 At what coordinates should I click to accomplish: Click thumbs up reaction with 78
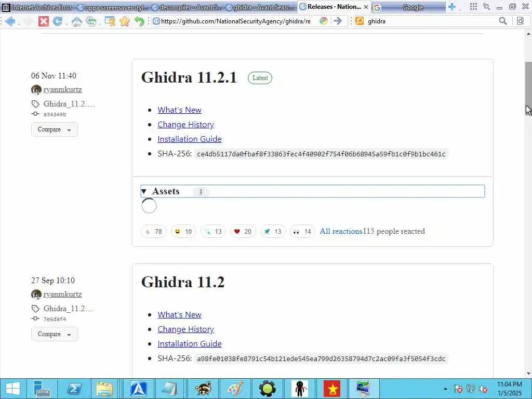(154, 231)
